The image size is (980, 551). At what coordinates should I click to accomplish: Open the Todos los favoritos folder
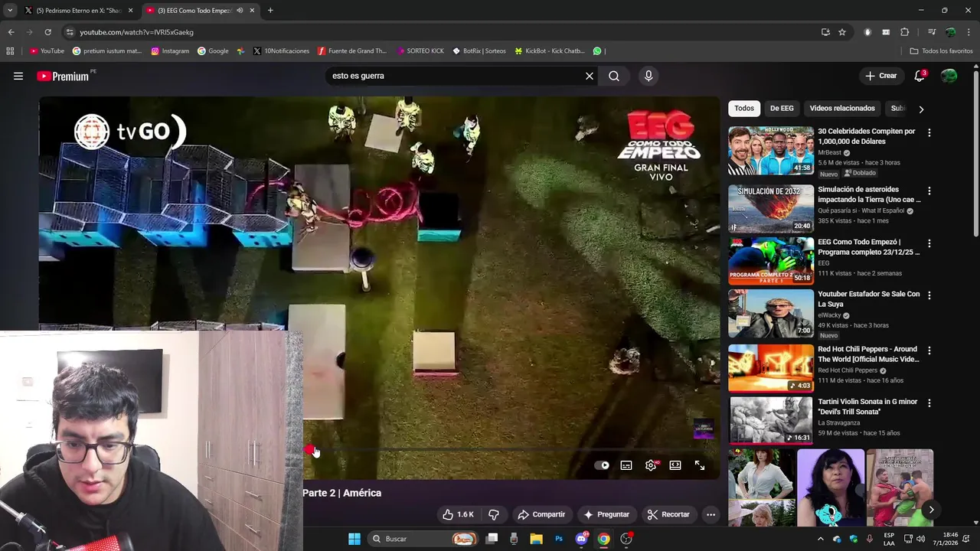point(941,51)
